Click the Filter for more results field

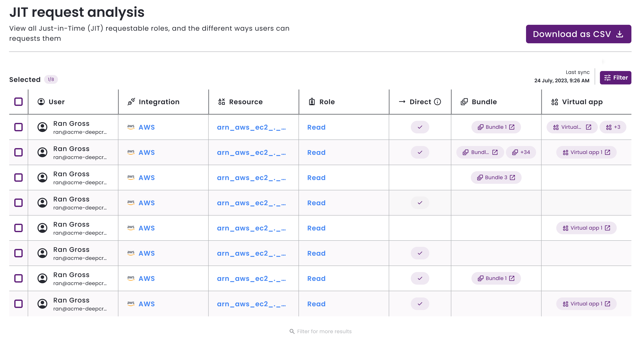324,331
